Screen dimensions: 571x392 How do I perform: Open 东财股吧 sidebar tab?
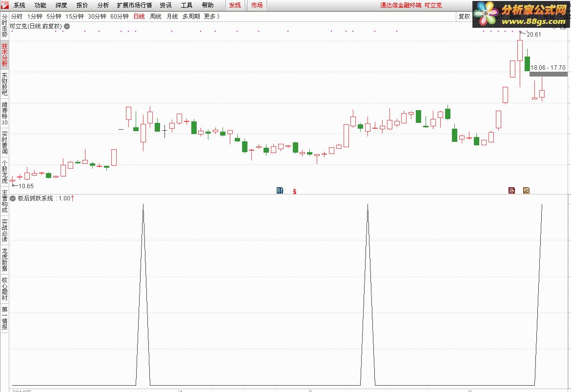point(4,84)
